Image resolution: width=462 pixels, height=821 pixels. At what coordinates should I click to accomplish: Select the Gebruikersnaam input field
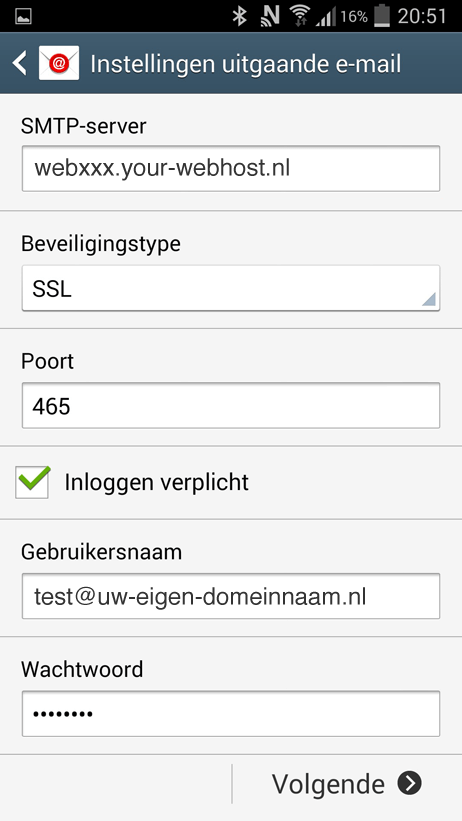click(231, 596)
